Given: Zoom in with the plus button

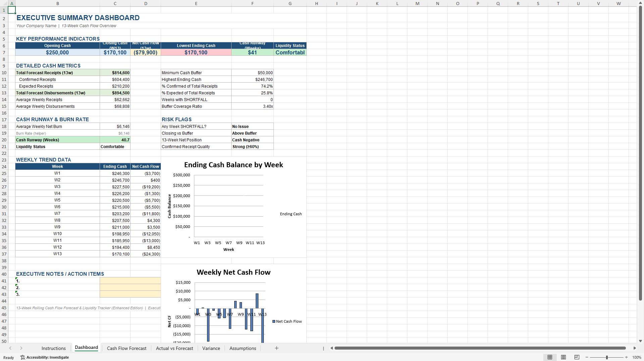Looking at the screenshot, I should (626, 357).
